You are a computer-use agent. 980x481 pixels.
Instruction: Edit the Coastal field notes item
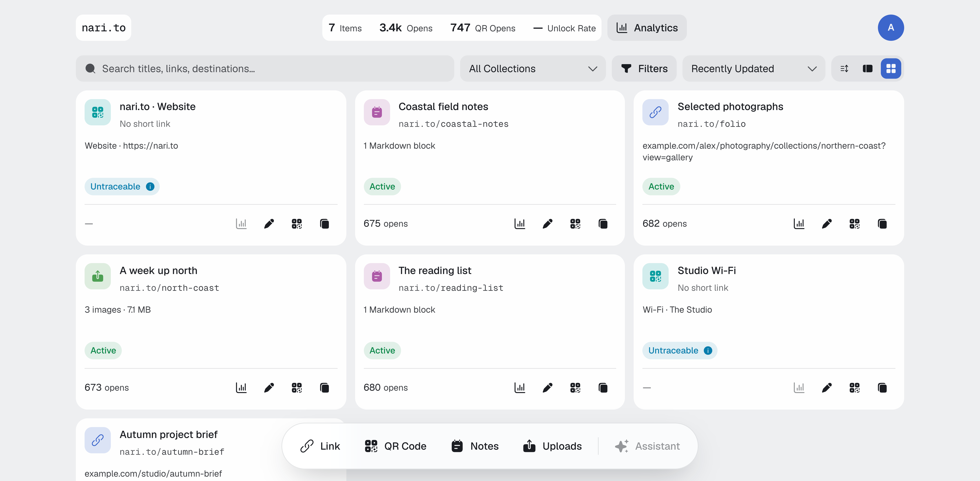(x=547, y=224)
